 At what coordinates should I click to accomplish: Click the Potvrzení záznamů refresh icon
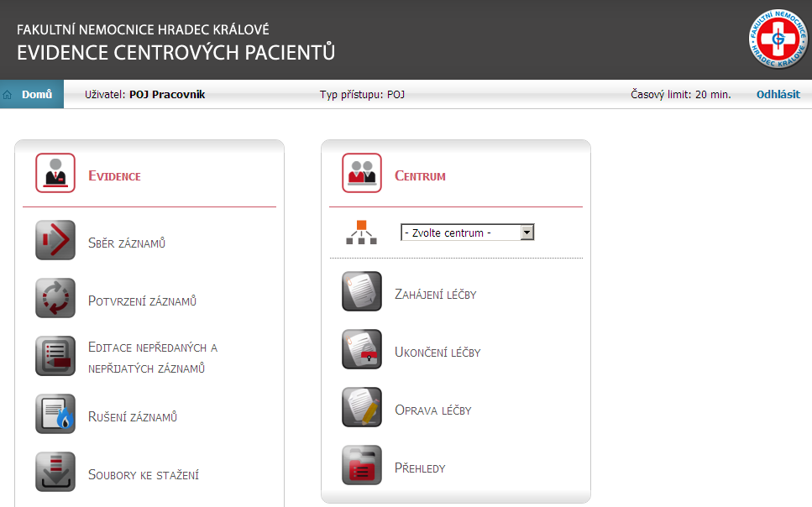[55, 298]
